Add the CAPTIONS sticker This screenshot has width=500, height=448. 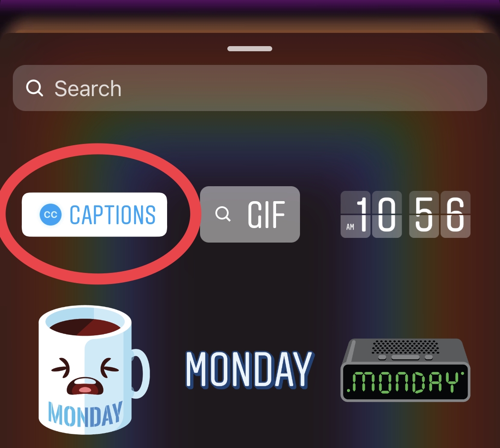coord(94,214)
